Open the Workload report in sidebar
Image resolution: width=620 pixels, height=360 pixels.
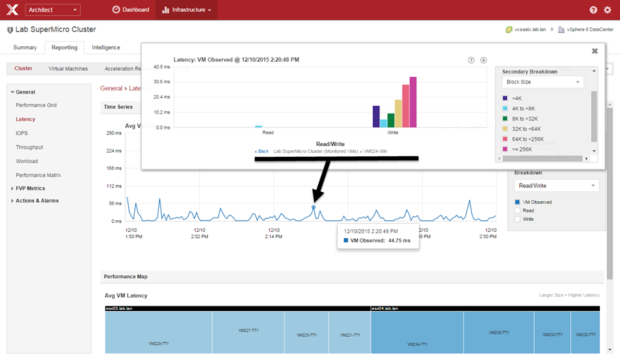[x=27, y=161]
